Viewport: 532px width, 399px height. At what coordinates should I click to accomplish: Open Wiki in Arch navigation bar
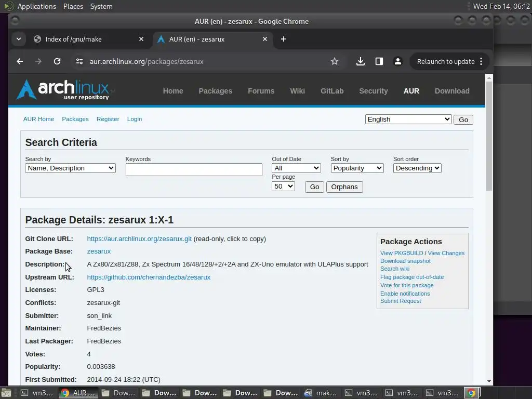pyautogui.click(x=298, y=91)
